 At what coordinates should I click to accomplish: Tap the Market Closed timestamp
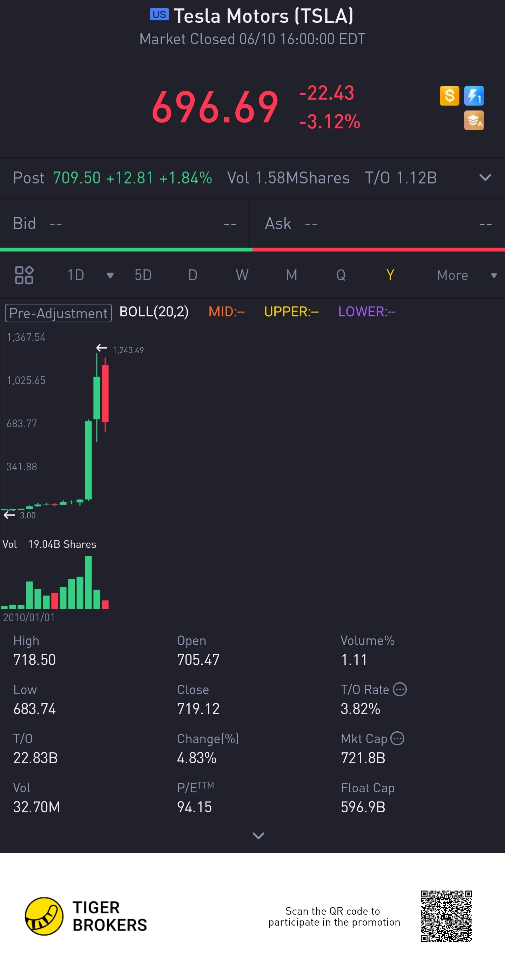(x=252, y=39)
